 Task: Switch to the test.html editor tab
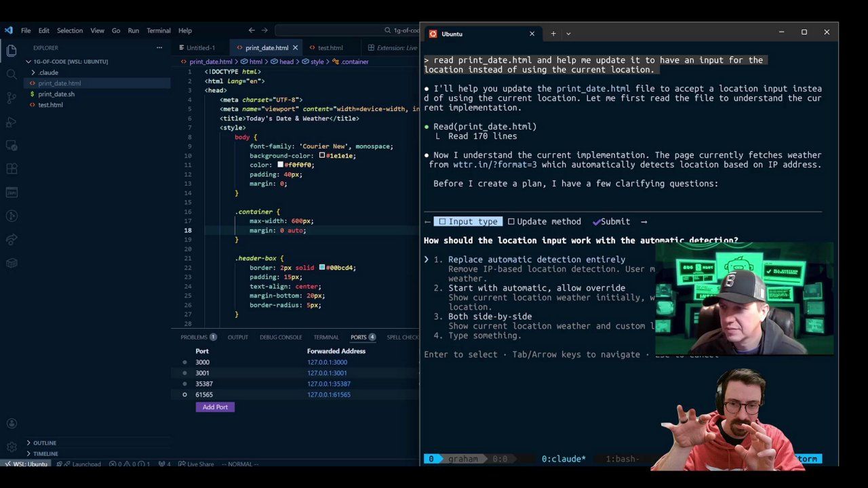(x=330, y=48)
